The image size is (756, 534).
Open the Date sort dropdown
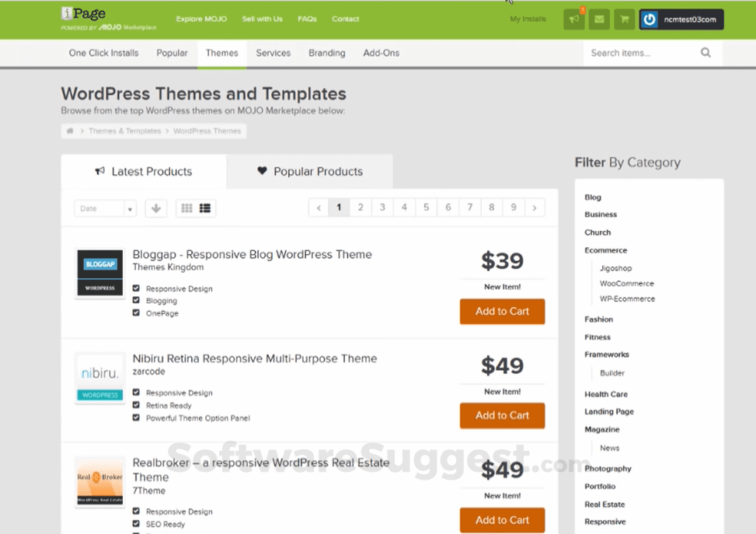tap(105, 208)
